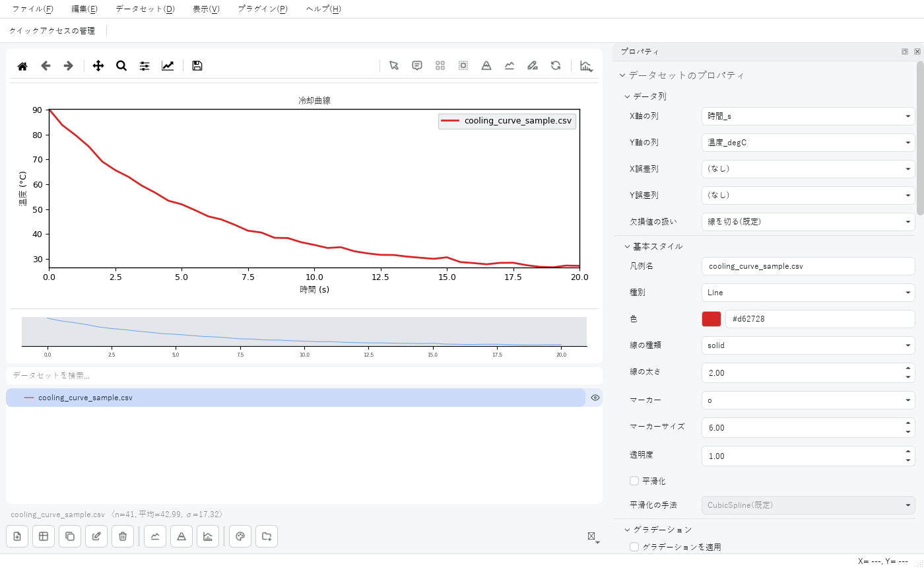
Task: Go back to the previous plot view
Action: pyautogui.click(x=46, y=66)
